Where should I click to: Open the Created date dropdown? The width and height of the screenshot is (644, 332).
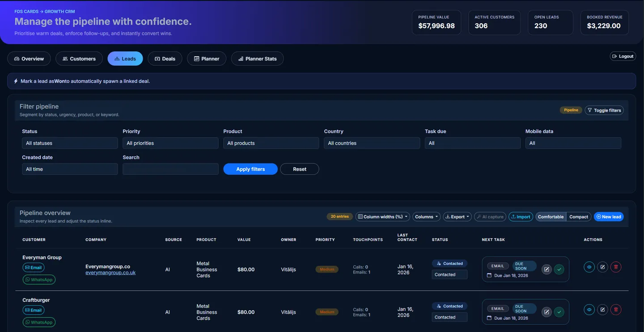point(70,169)
